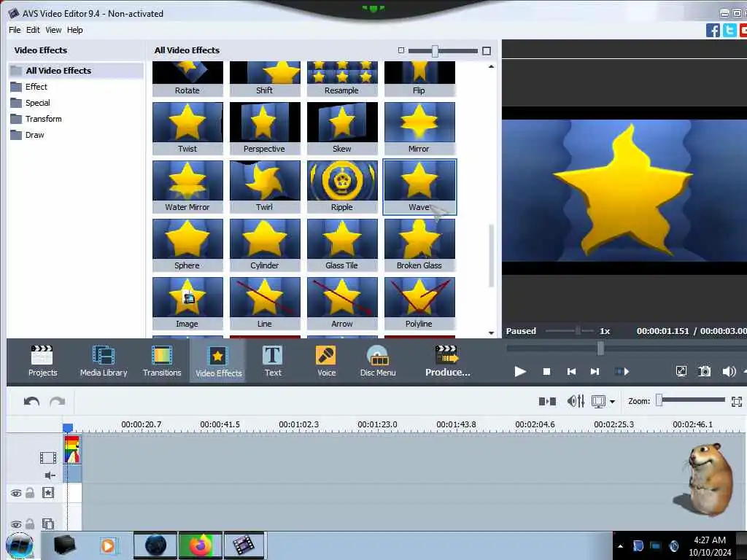This screenshot has width=747, height=560.
Task: Open the Edit menu
Action: point(33,30)
